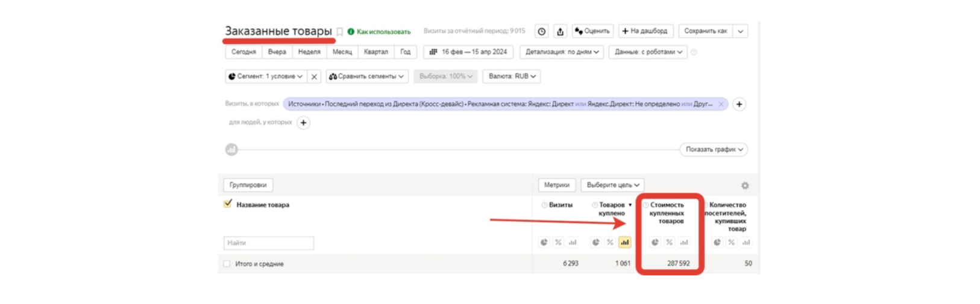Select bar chart icon under Количество посетителей

pos(746,243)
